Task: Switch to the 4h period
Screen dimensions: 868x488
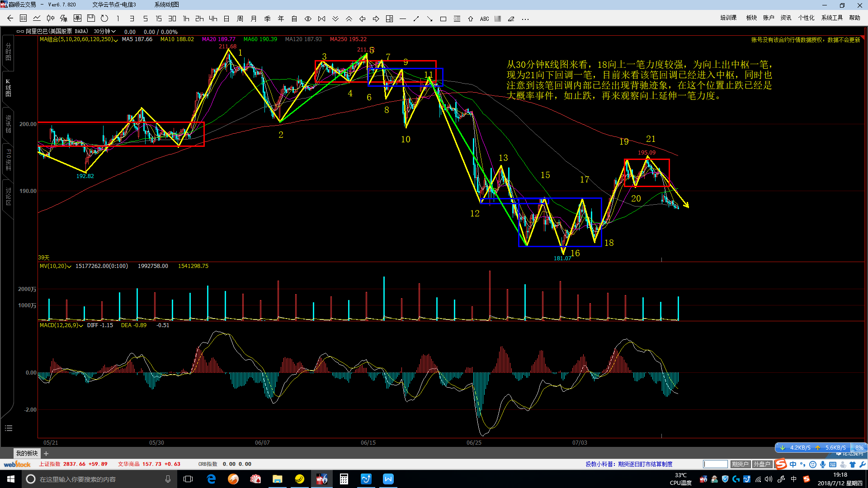Action: click(213, 19)
